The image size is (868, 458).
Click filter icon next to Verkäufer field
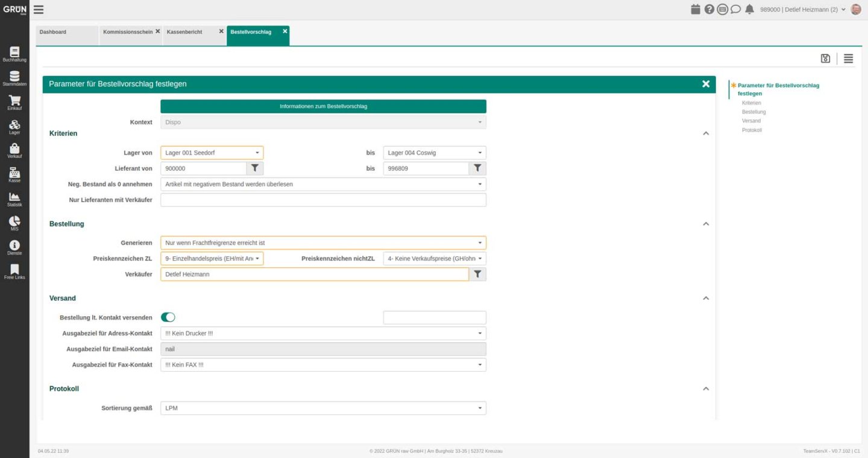477,274
